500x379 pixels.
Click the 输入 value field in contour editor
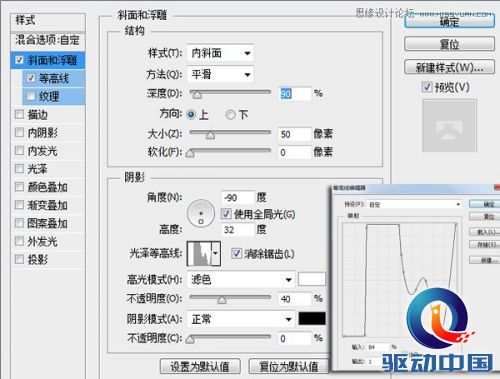[x=377, y=347]
